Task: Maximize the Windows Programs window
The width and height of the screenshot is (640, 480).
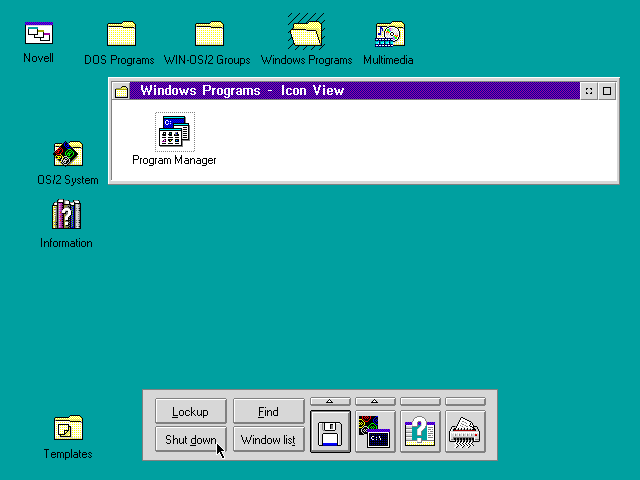Action: 607,91
